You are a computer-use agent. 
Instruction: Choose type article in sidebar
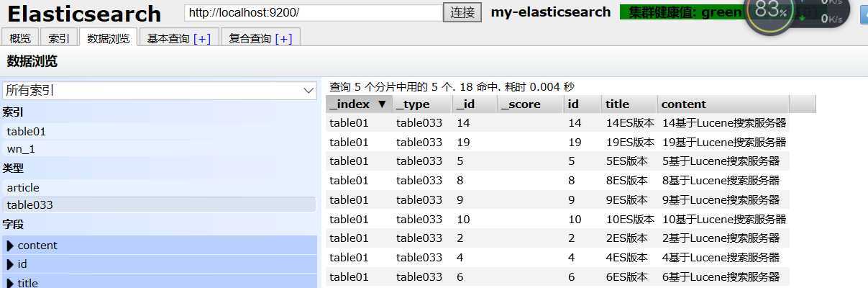click(159, 188)
